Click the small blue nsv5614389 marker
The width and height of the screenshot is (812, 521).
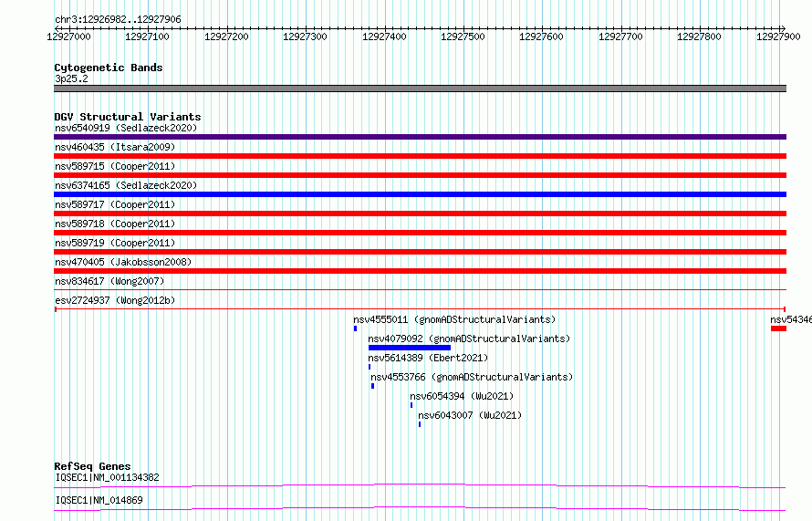pyautogui.click(x=370, y=367)
